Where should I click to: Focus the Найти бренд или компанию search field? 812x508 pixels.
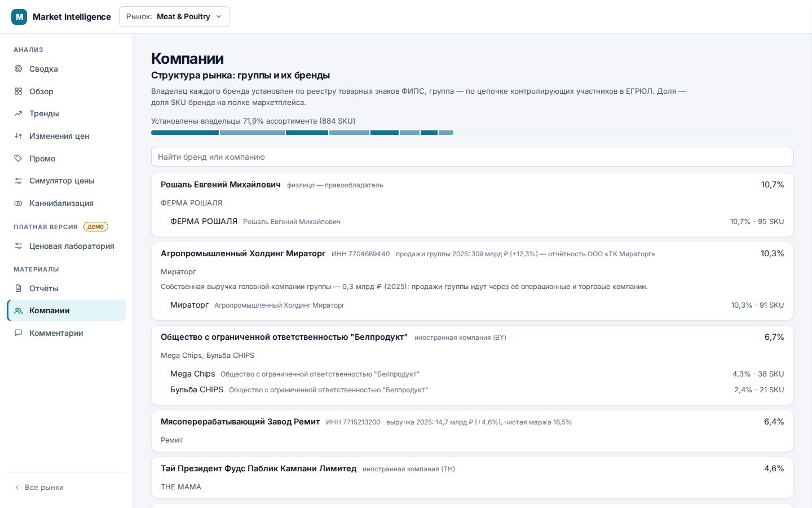[473, 157]
